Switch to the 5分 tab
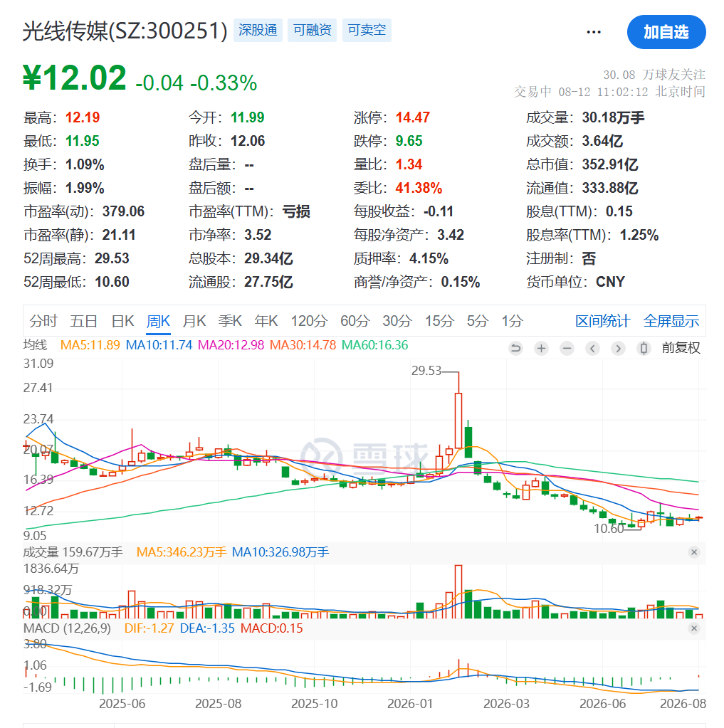This screenshot has width=724, height=728. coord(478,321)
